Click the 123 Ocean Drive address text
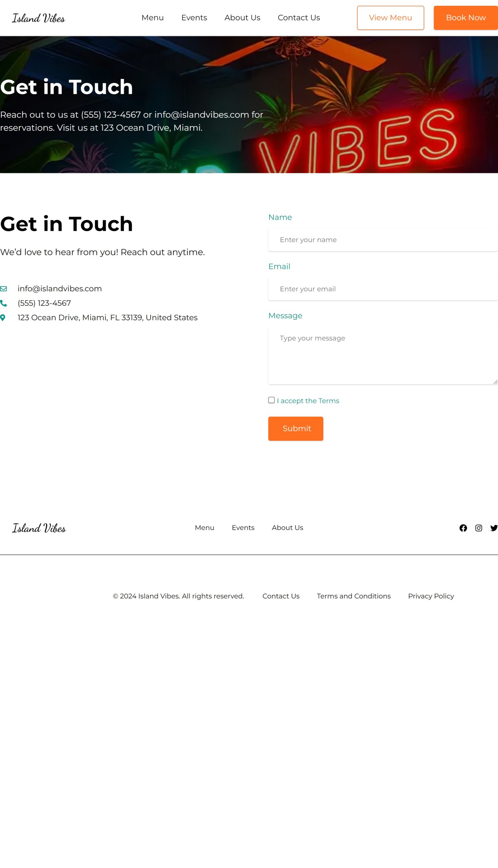The width and height of the screenshot is (498, 868). (108, 318)
